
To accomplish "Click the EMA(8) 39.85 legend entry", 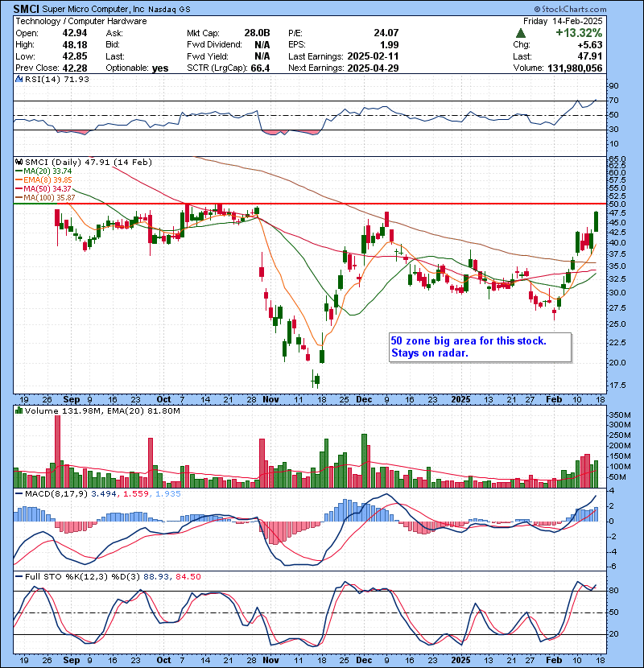I will click(43, 180).
